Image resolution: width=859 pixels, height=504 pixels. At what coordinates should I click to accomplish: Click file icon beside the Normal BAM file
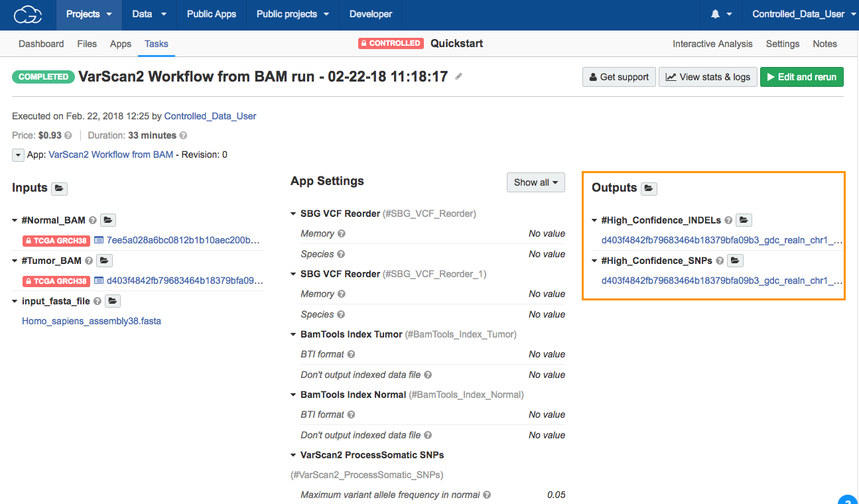click(99, 240)
